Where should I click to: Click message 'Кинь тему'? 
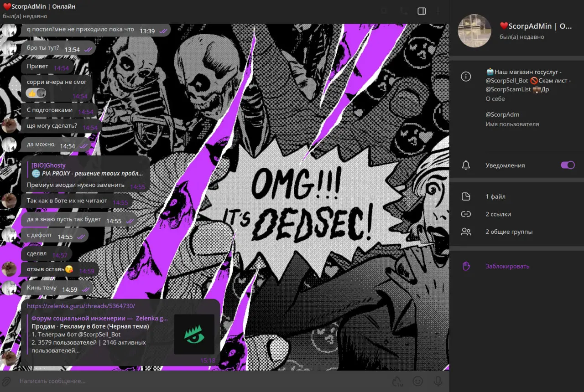coord(57,288)
